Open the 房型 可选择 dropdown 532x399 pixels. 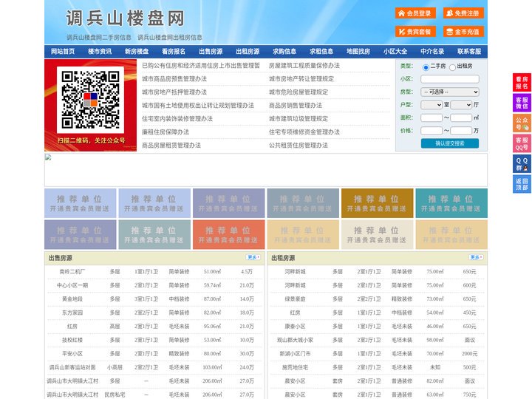tap(450, 92)
